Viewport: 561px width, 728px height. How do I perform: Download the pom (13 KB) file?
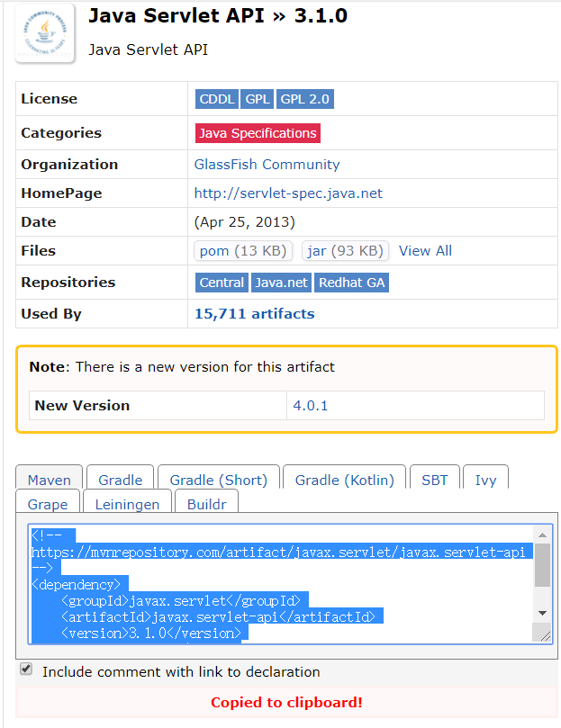tap(241, 251)
